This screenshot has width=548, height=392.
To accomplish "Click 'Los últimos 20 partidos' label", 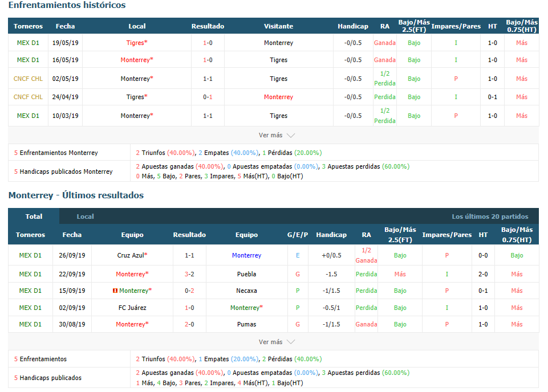I will (490, 217).
